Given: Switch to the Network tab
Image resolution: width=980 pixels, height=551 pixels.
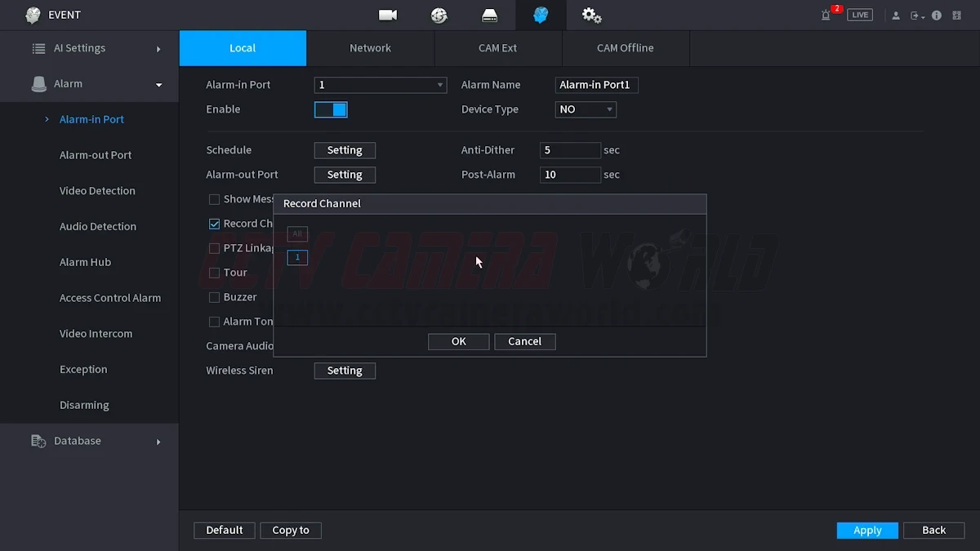Looking at the screenshot, I should coord(370,48).
